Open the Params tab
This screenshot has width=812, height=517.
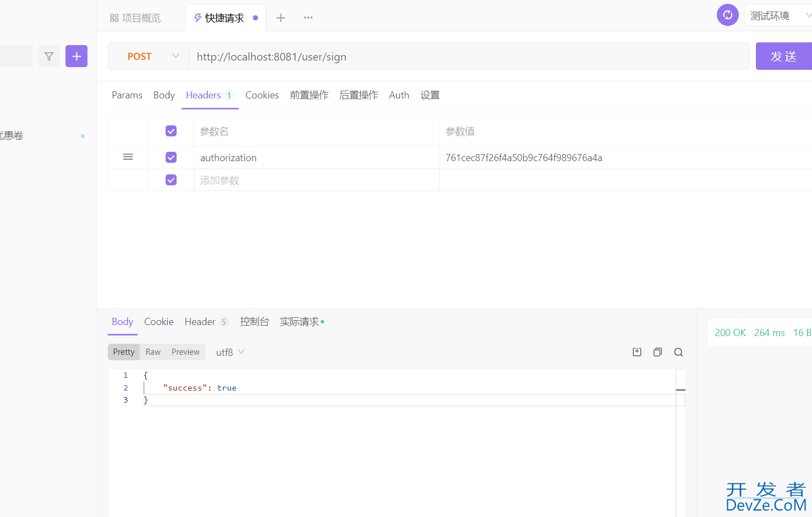[127, 95]
